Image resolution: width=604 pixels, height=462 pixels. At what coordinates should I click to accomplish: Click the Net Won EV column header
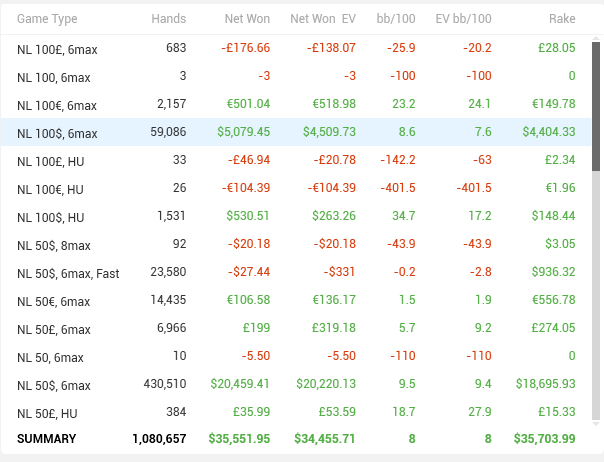coord(323,18)
